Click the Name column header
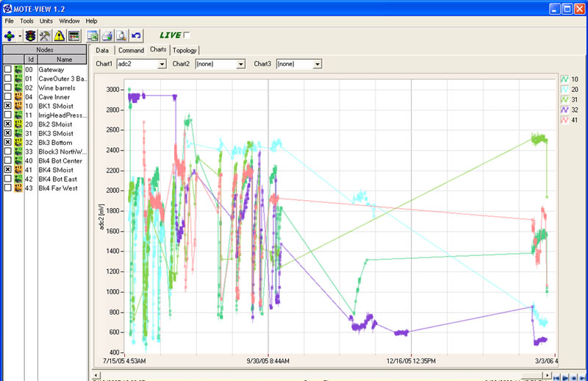588x381 pixels. (x=64, y=60)
